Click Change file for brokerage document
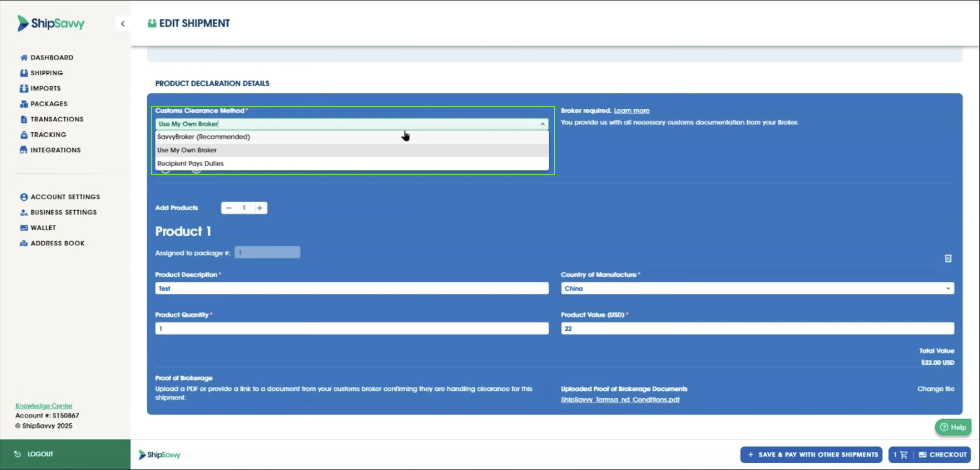Screen dimensions: 980x470 click(936, 389)
